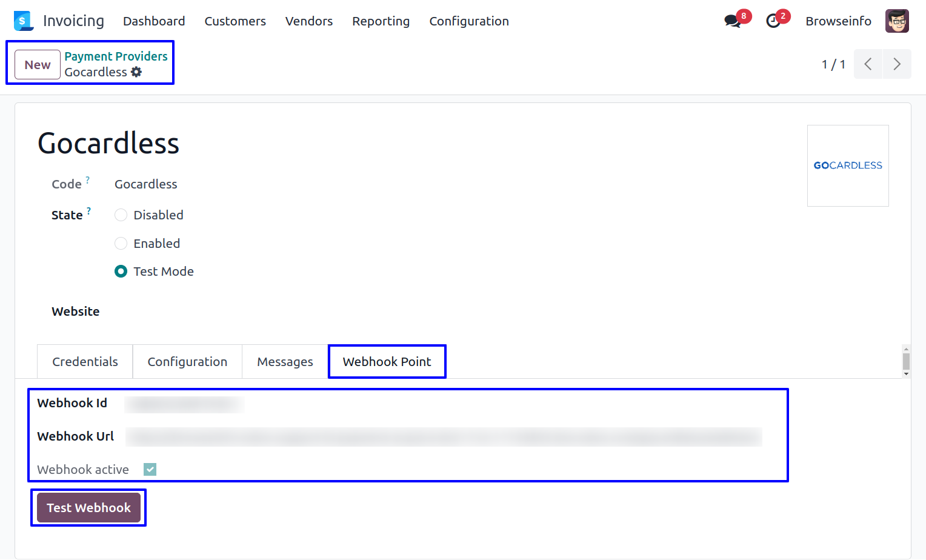The image size is (926, 560).
Task: Click the Webhook Url field
Action: tap(443, 437)
